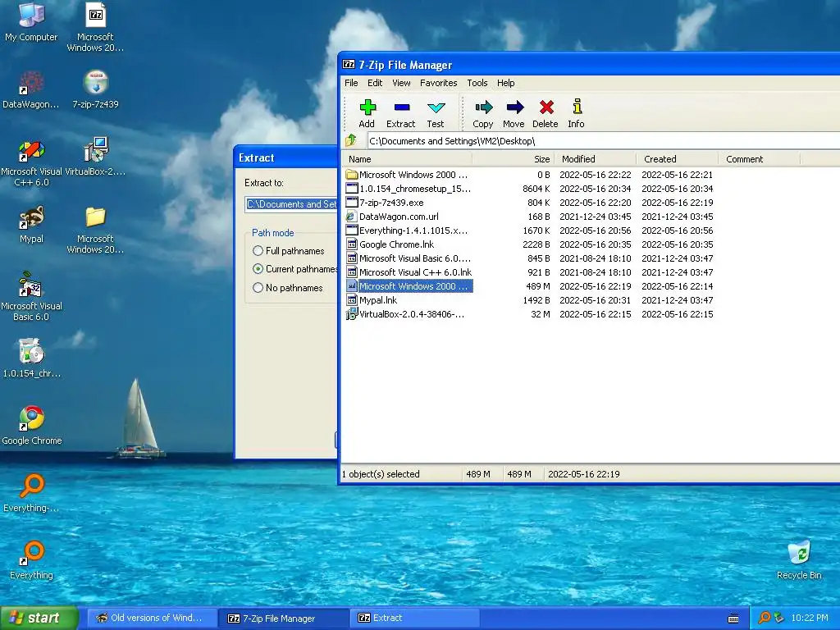
Task: Select Microsoft Visual C++ 6.0 desktop icon
Action: coord(31,162)
